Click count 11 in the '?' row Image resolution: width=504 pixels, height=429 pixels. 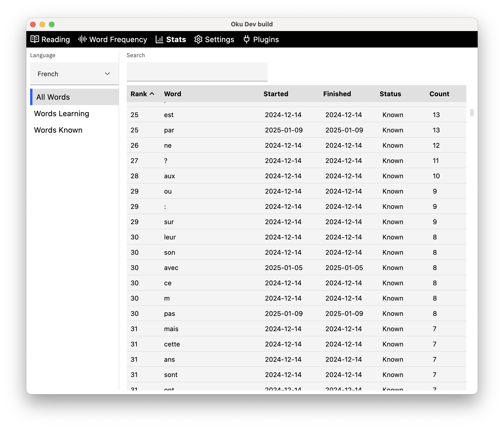tap(435, 161)
